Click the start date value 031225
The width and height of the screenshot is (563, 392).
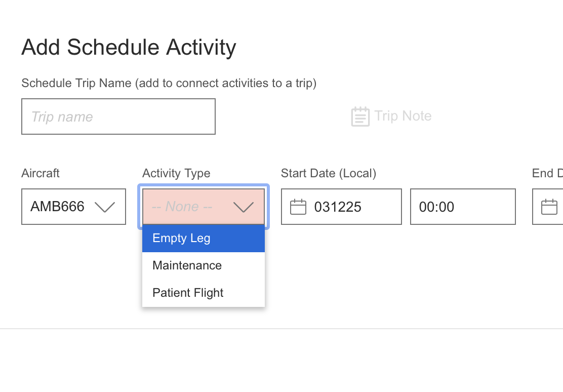click(338, 207)
